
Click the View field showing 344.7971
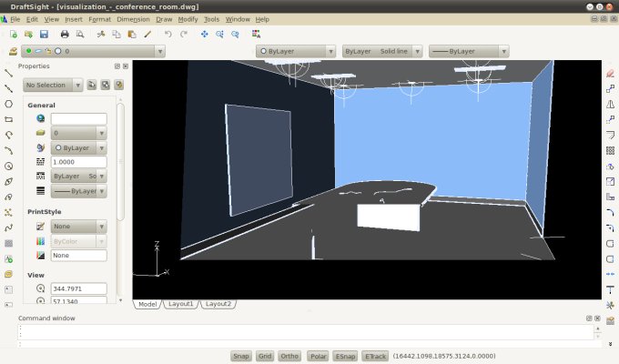pos(78,288)
